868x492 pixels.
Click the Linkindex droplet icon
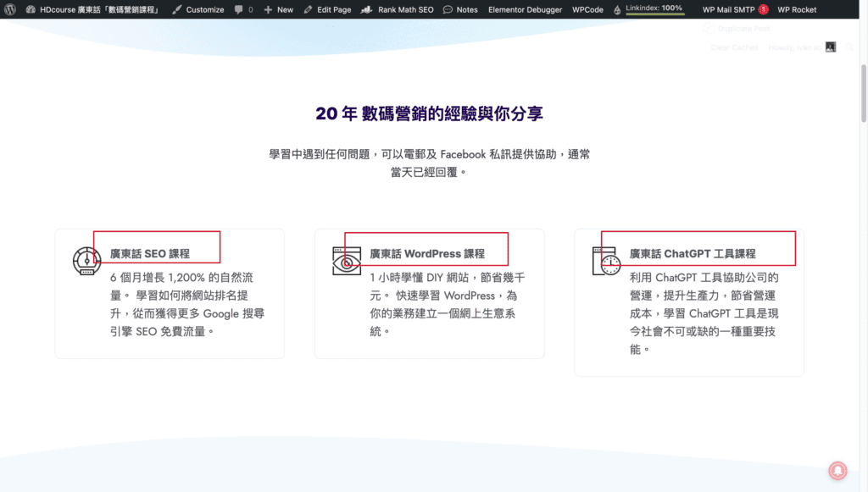click(x=617, y=10)
